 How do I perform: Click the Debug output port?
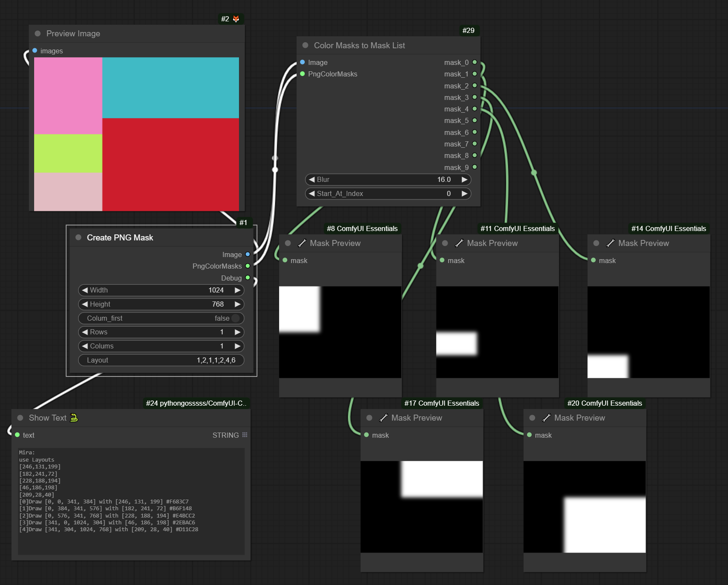coord(248,278)
